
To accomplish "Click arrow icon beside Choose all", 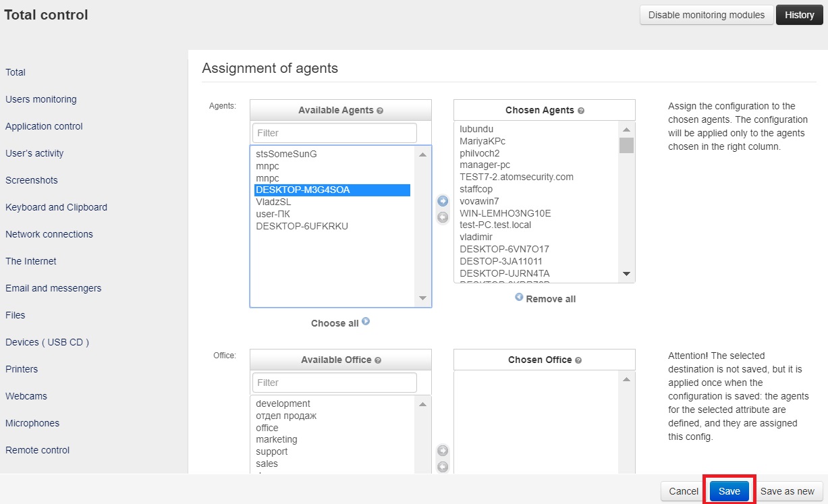I will pos(366,322).
